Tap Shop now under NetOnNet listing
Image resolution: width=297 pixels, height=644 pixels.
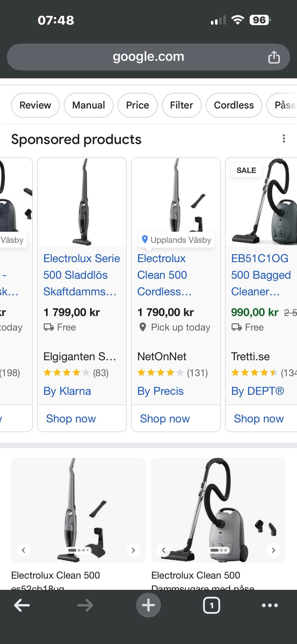pos(165,418)
